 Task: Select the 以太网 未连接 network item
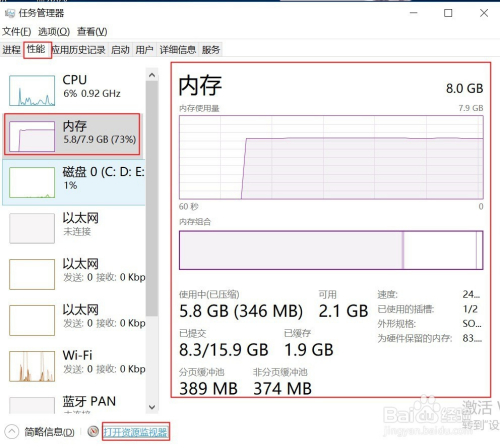(x=74, y=227)
